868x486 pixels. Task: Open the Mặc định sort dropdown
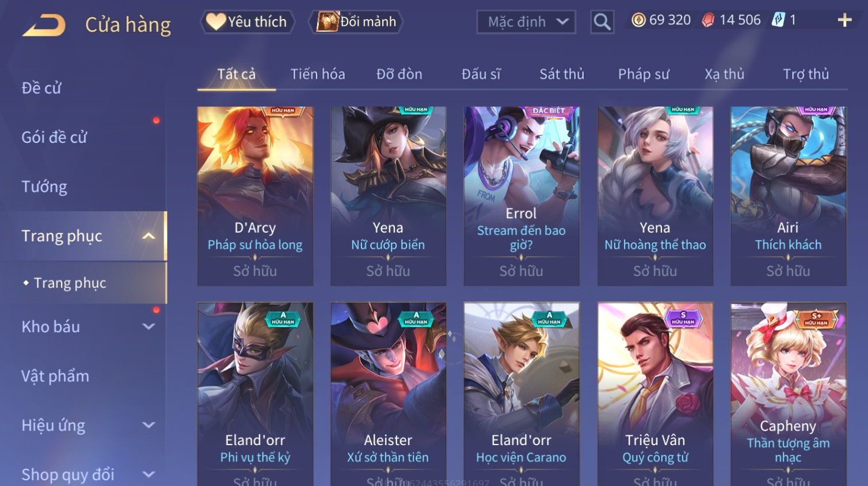[x=526, y=22]
